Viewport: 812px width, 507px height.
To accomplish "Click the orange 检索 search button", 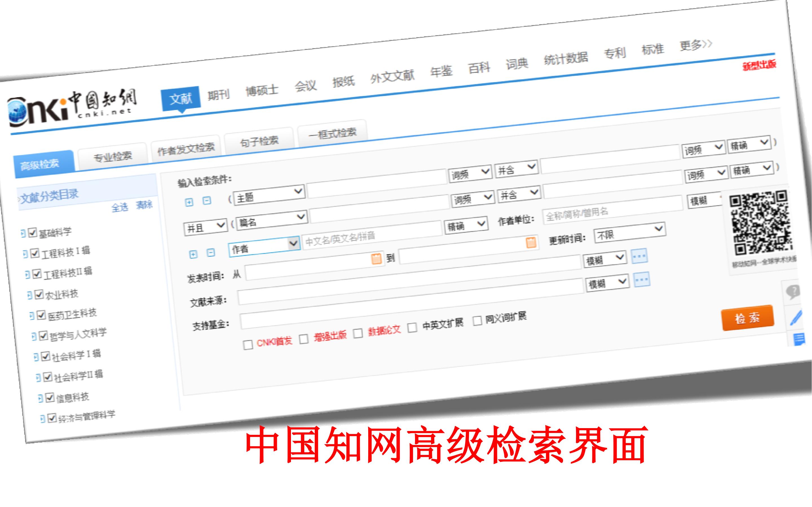I will pos(748,318).
